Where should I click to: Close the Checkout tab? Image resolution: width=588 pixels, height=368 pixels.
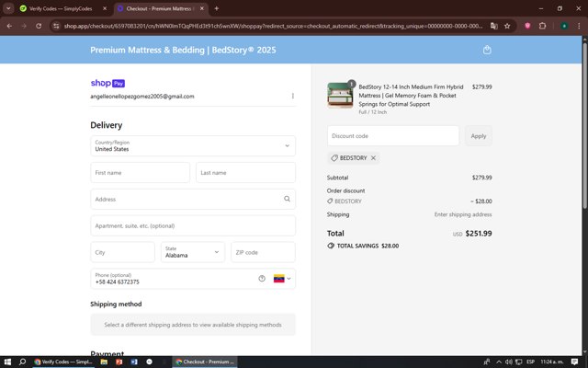click(202, 8)
